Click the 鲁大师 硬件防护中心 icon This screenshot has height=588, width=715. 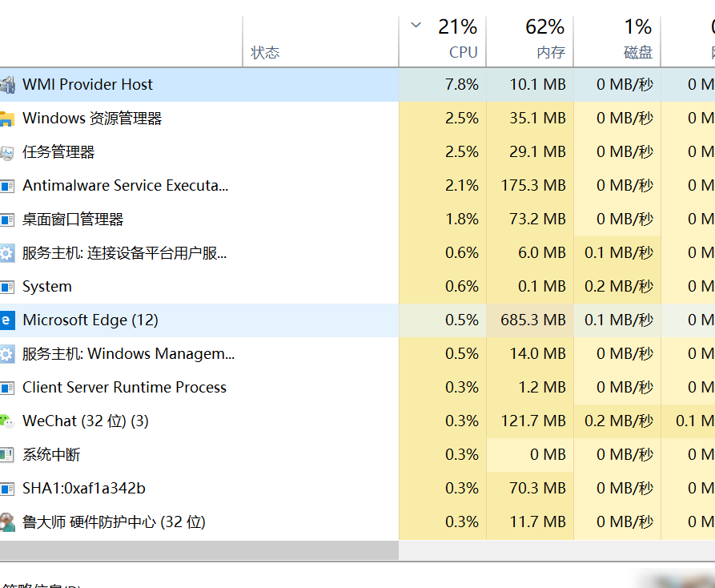pyautogui.click(x=7, y=522)
